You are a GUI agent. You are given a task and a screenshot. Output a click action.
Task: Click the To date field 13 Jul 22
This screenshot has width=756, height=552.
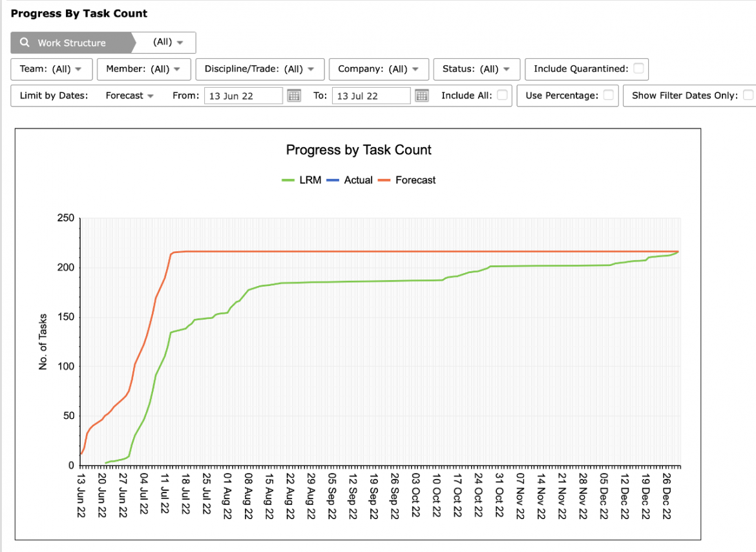[371, 96]
